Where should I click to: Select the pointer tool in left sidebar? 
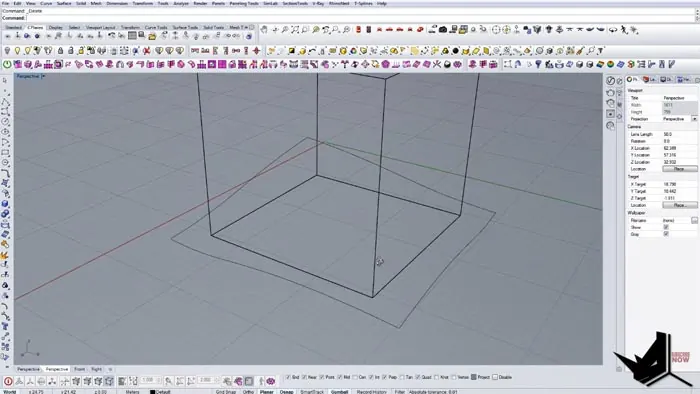[5, 80]
